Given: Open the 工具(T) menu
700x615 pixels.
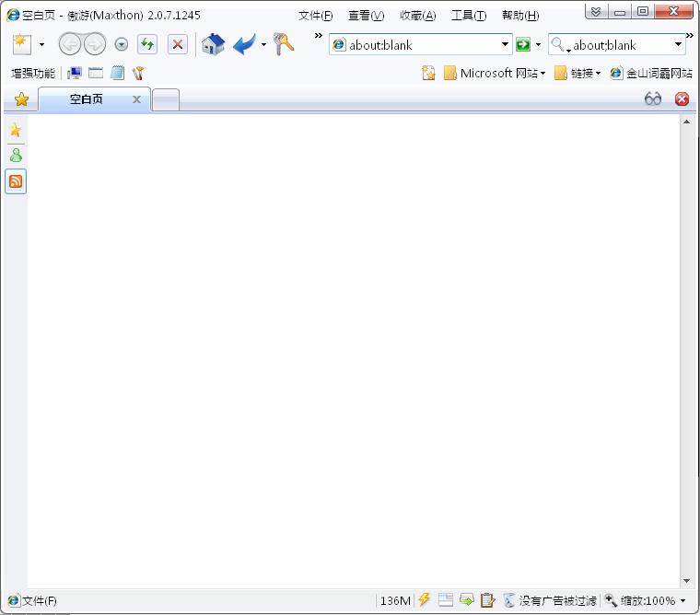Looking at the screenshot, I should (x=469, y=16).
